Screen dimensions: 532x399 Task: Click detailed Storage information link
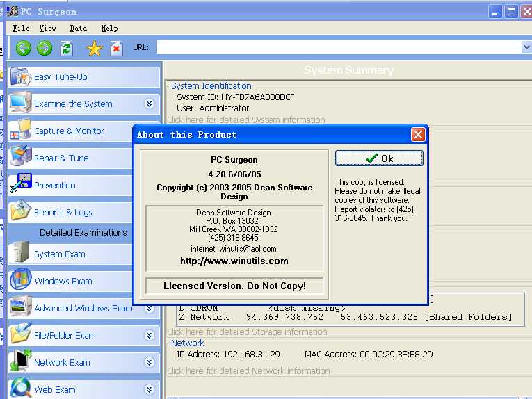click(248, 332)
